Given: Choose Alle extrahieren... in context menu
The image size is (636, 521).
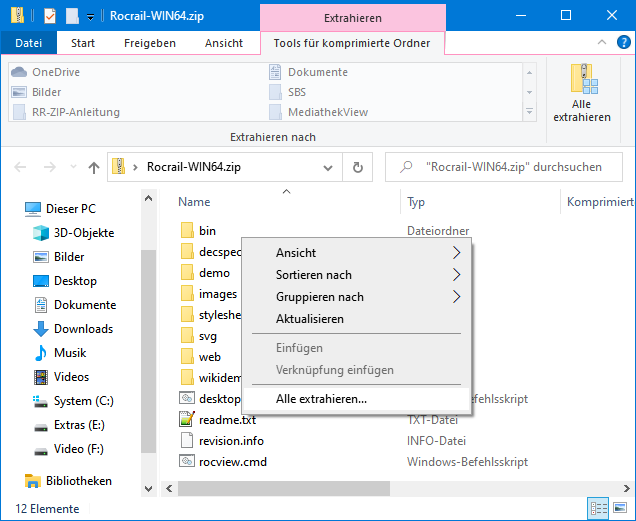Looking at the screenshot, I should [321, 399].
